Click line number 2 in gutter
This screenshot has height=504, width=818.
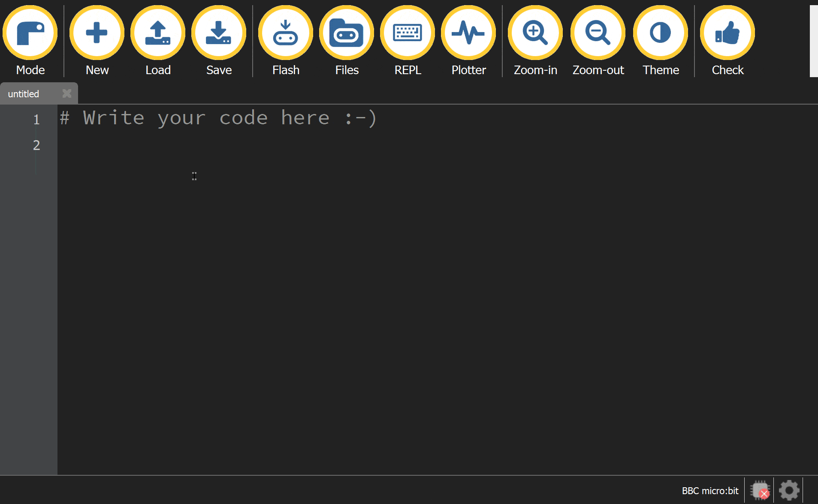[36, 145]
